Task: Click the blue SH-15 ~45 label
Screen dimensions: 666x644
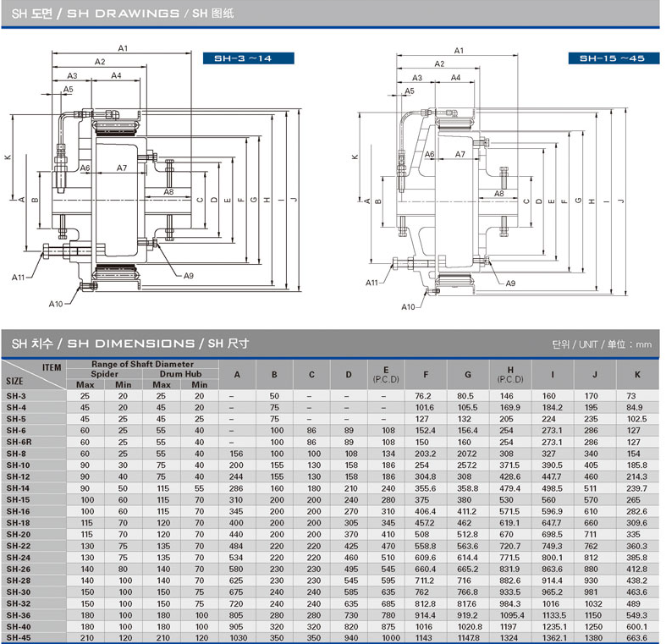Action: pyautogui.click(x=612, y=58)
